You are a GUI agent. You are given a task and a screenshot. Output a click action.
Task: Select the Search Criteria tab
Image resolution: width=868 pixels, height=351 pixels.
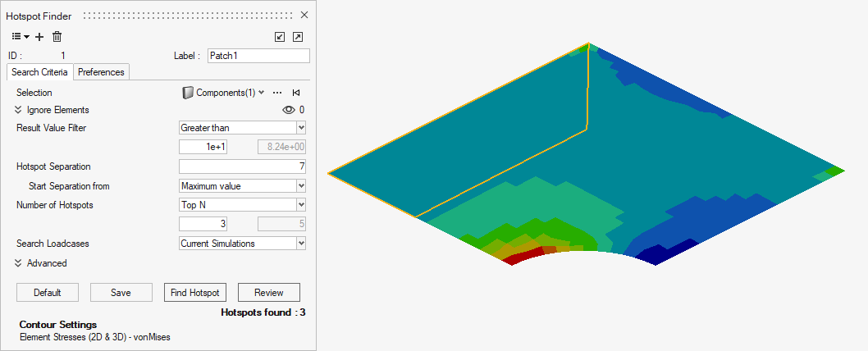[x=40, y=72]
